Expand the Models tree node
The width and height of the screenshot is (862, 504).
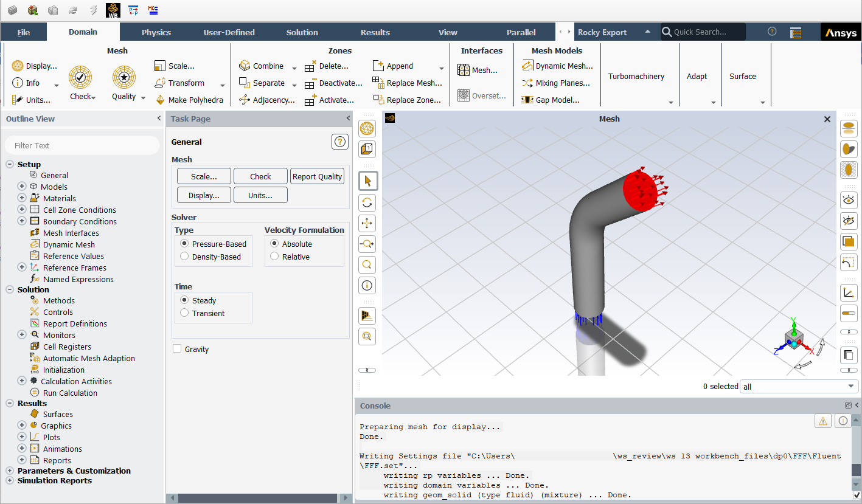tap(22, 187)
